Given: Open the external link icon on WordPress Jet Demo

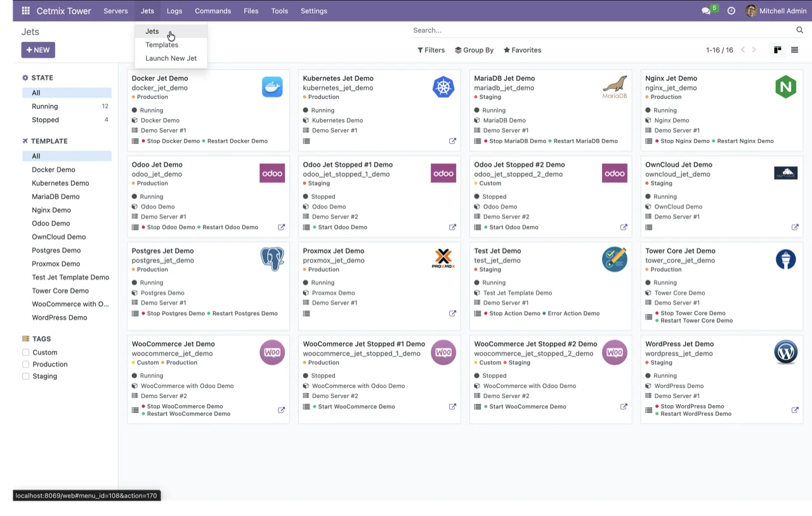Looking at the screenshot, I should (795, 410).
